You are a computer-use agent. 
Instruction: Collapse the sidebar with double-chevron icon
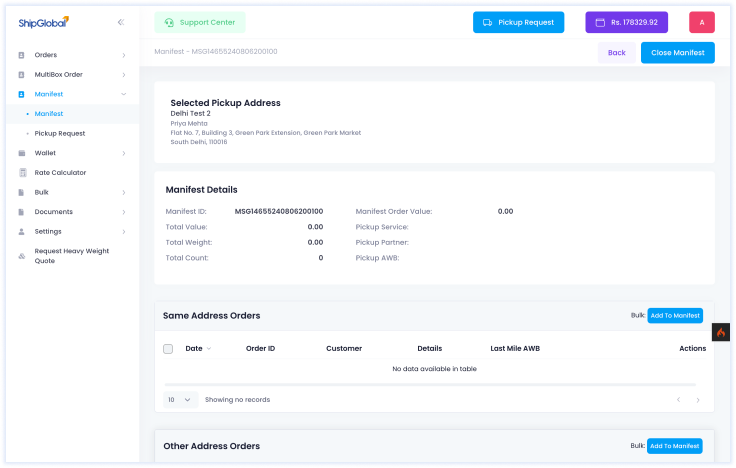120,21
